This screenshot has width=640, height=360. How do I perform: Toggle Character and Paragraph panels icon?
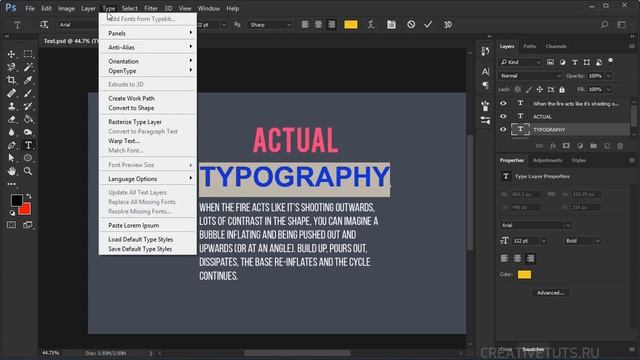pos(391,24)
